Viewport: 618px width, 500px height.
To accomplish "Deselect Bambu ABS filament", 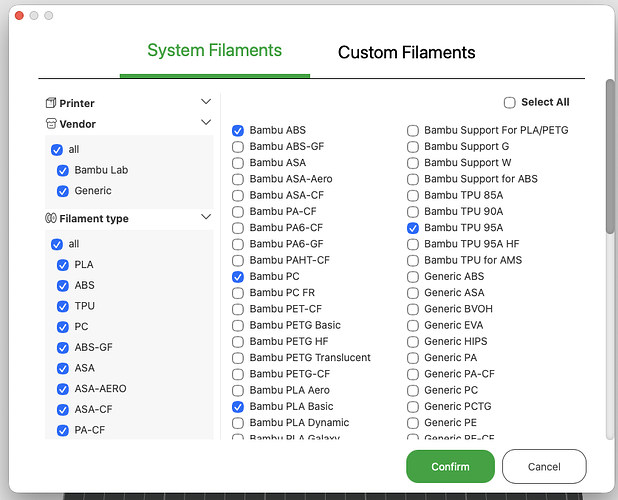I will (238, 131).
